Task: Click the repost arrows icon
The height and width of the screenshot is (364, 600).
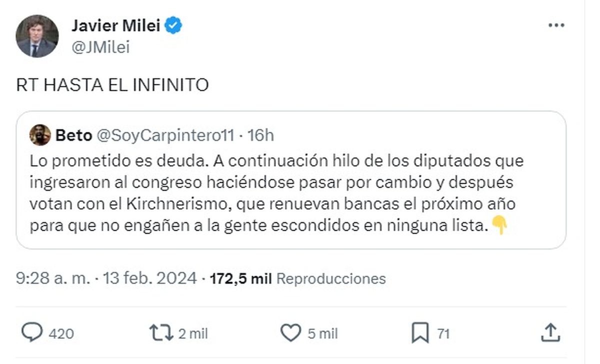Action: [161, 333]
